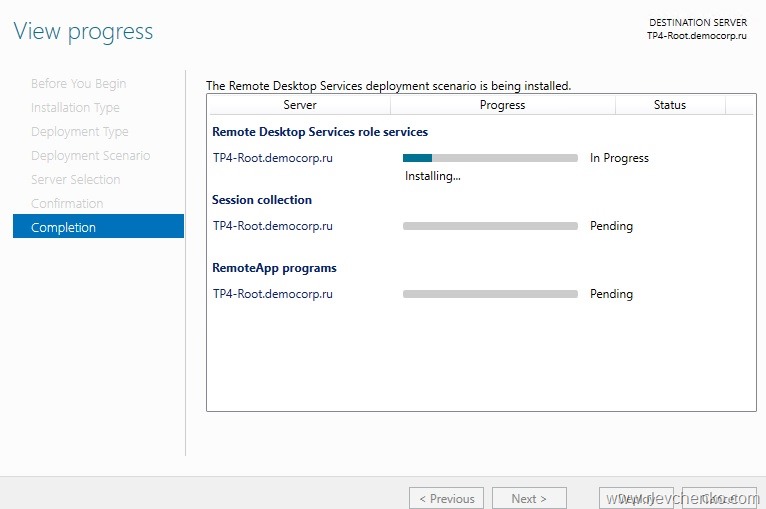Click the Confirmation step in the sidebar

(x=67, y=204)
